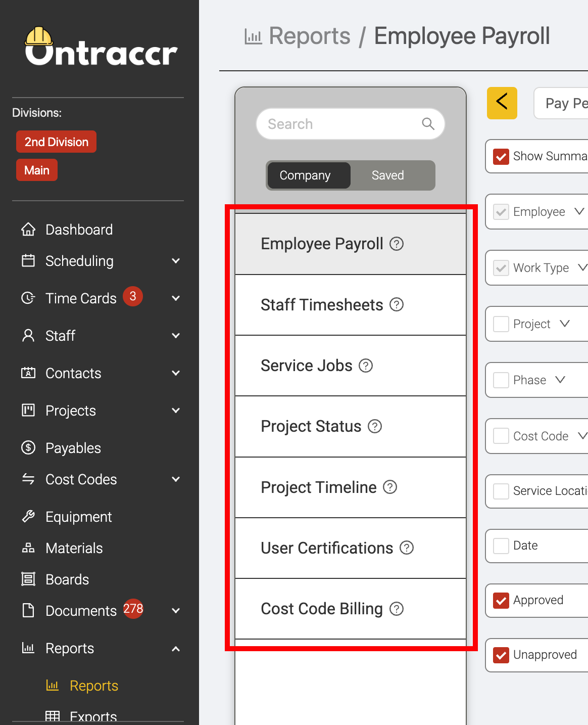Open the Reports submenu link
This screenshot has height=725, width=588.
(x=94, y=686)
